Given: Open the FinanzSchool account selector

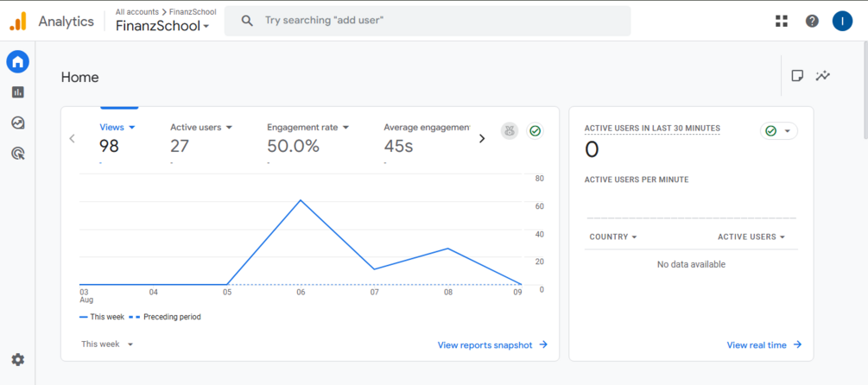Looking at the screenshot, I should click(162, 26).
